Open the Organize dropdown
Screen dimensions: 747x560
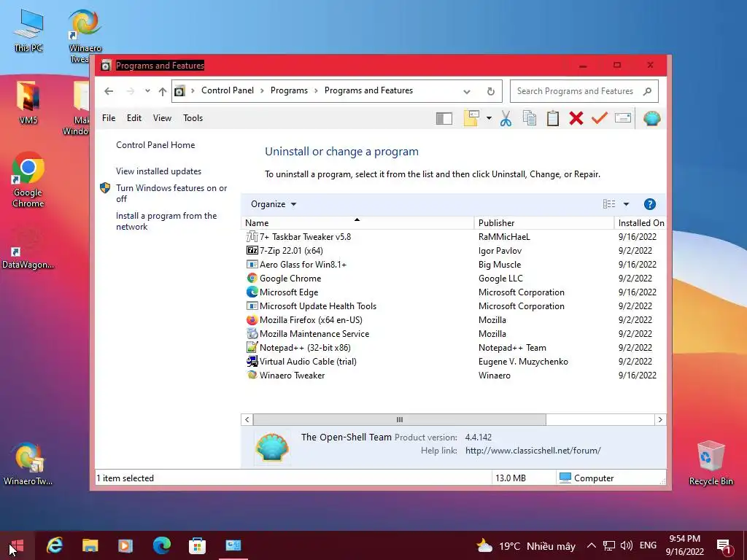(x=274, y=204)
